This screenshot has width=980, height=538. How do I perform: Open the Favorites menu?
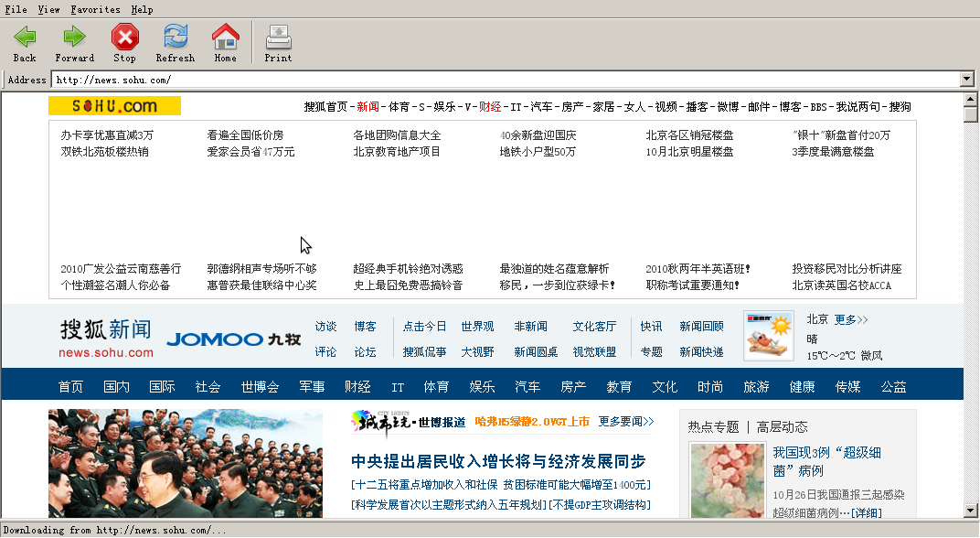(96, 9)
